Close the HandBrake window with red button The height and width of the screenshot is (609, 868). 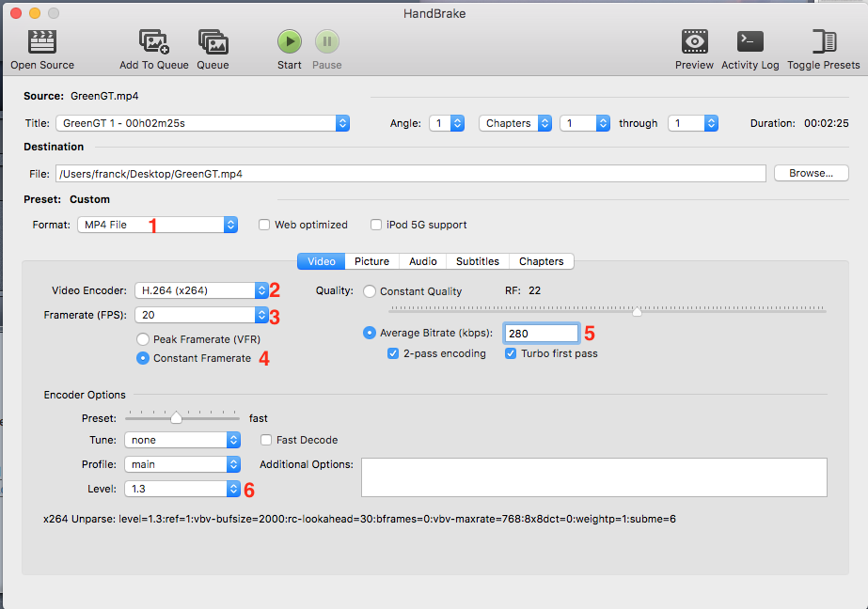point(16,13)
